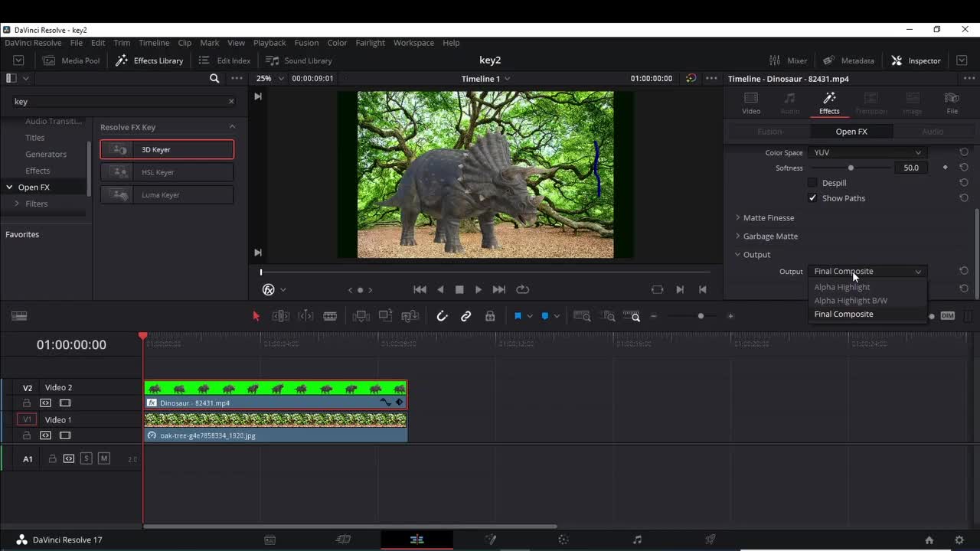Reset the Despill parameter
This screenshot has width=980, height=551.
[964, 183]
